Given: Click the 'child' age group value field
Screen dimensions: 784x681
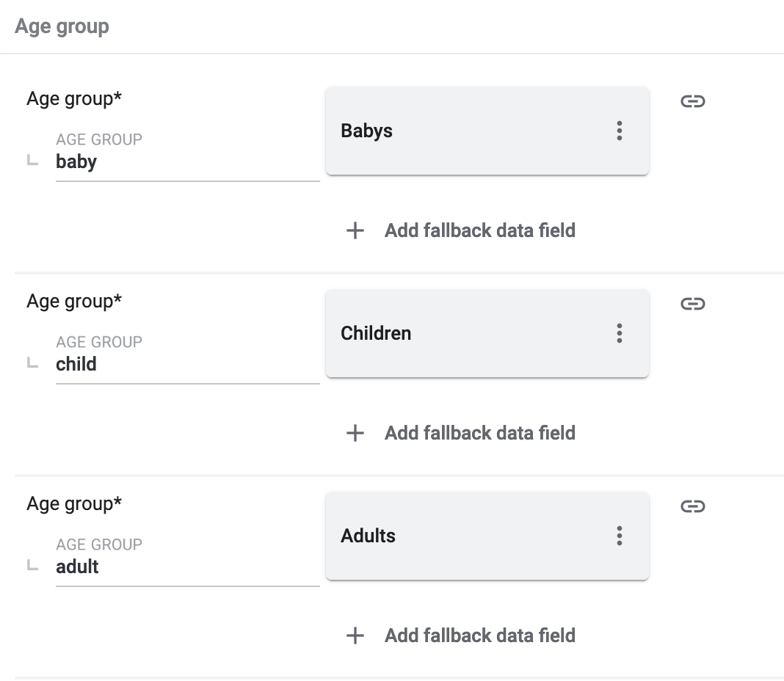Looking at the screenshot, I should click(187, 365).
